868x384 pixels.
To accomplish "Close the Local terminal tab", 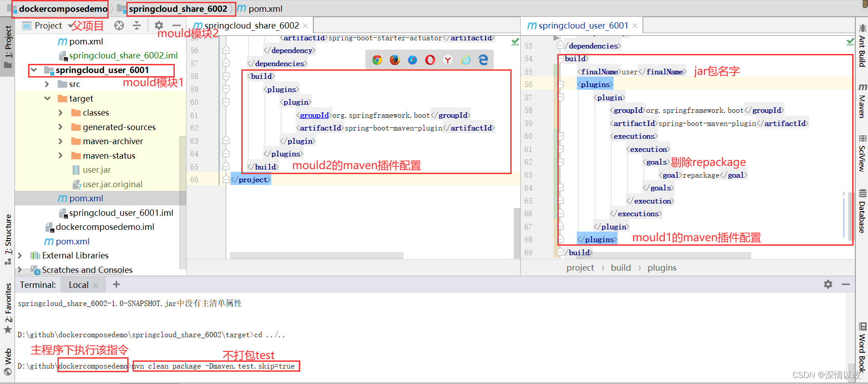I will [x=96, y=285].
